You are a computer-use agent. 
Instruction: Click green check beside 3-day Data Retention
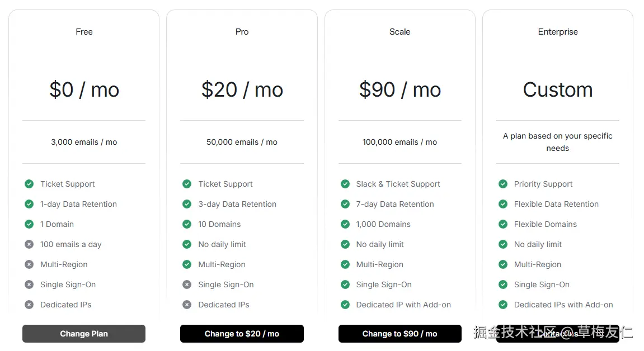(x=187, y=204)
